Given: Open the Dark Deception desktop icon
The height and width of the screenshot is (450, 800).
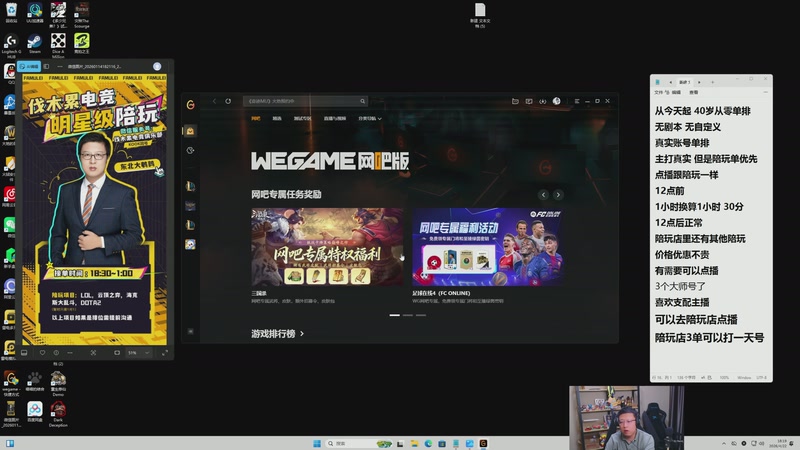Looking at the screenshot, I should click(x=58, y=414).
